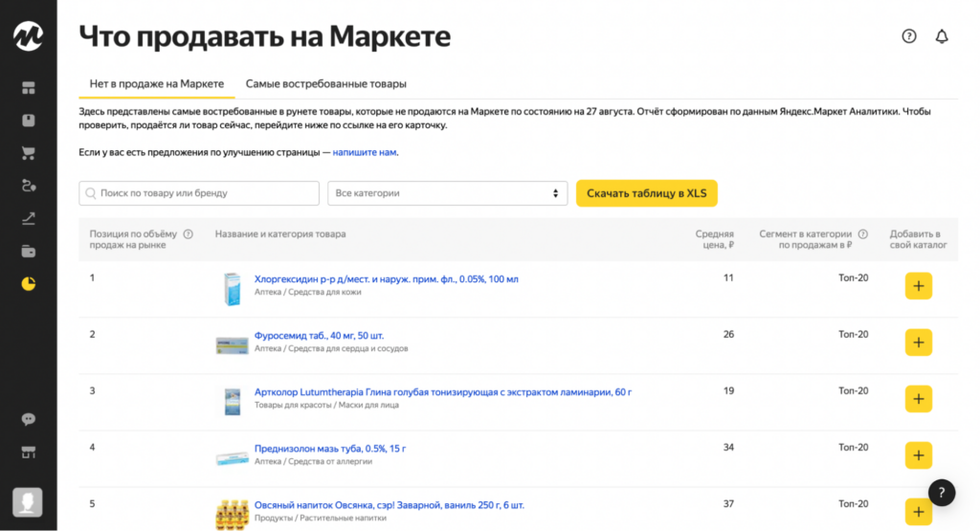Open help question mark icon near the bell

pos(909,36)
